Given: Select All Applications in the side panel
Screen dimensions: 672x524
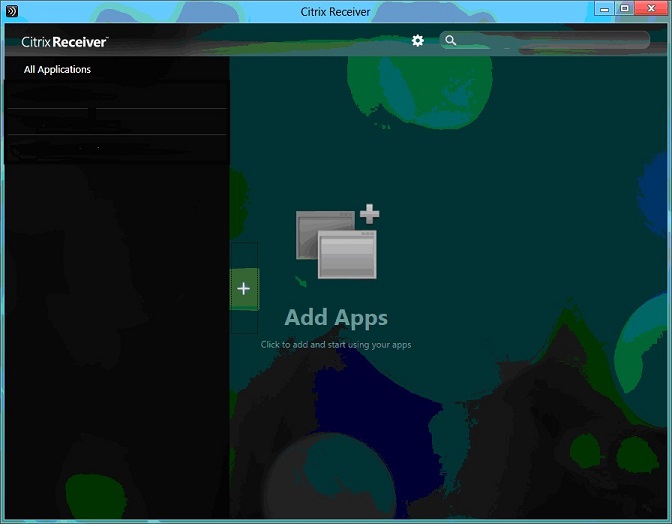Looking at the screenshot, I should coord(57,69).
